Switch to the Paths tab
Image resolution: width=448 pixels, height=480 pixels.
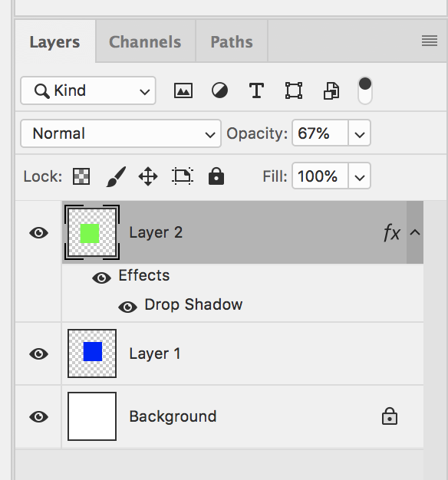[x=232, y=41]
